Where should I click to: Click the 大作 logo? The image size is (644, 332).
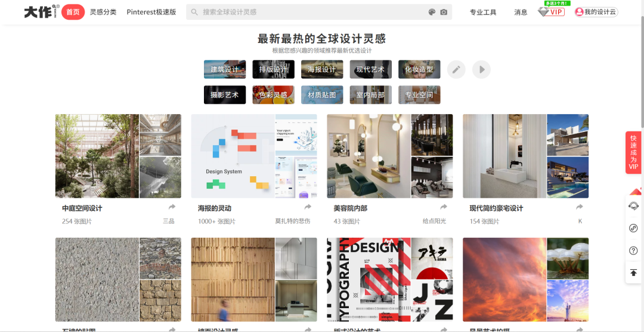click(x=42, y=12)
